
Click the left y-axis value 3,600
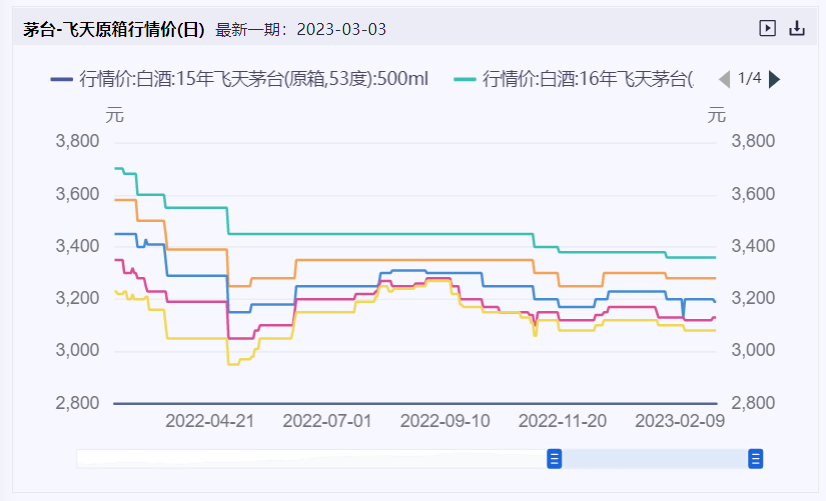coord(77,194)
